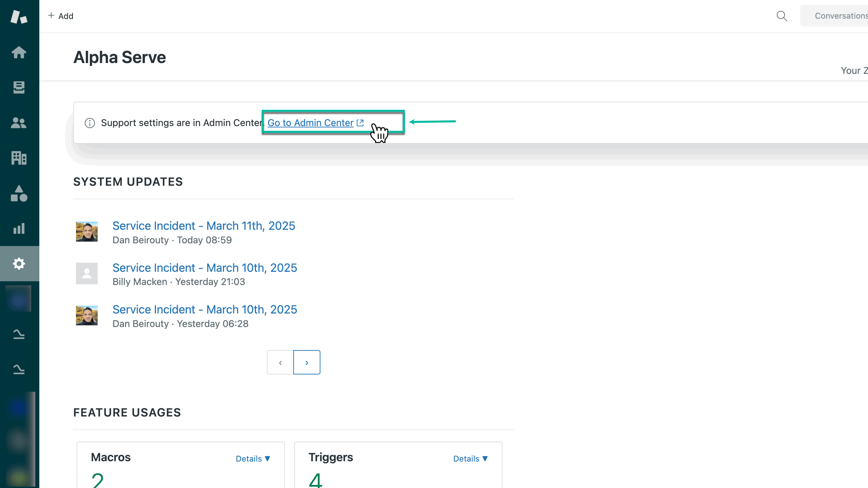
Task: Click the Add tab button
Action: (61, 16)
